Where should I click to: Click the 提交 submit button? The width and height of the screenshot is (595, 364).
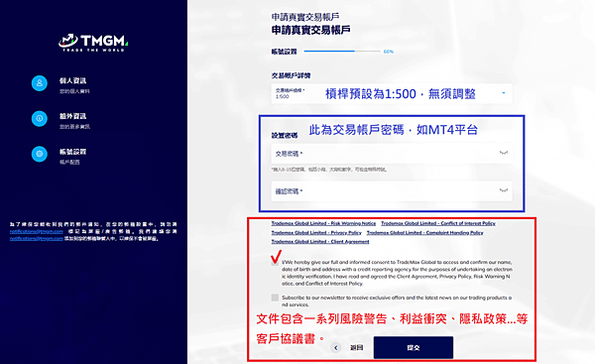[x=414, y=347]
